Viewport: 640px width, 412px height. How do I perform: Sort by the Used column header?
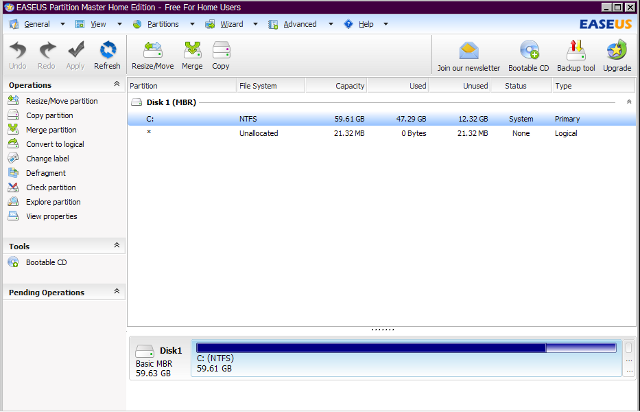398,86
